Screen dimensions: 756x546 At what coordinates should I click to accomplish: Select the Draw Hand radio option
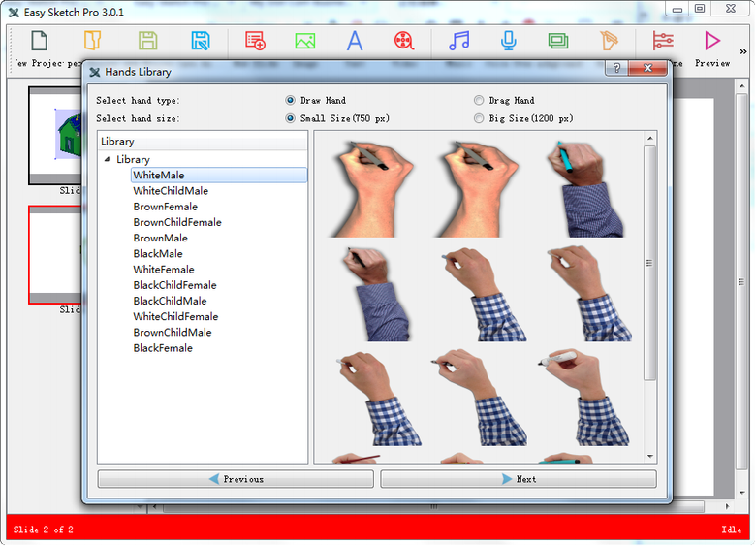291,101
